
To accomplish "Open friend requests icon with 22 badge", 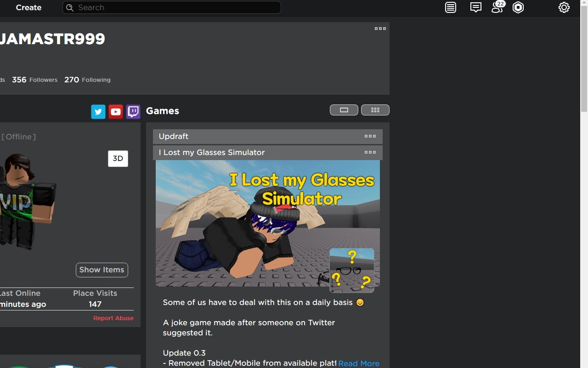I will (498, 7).
